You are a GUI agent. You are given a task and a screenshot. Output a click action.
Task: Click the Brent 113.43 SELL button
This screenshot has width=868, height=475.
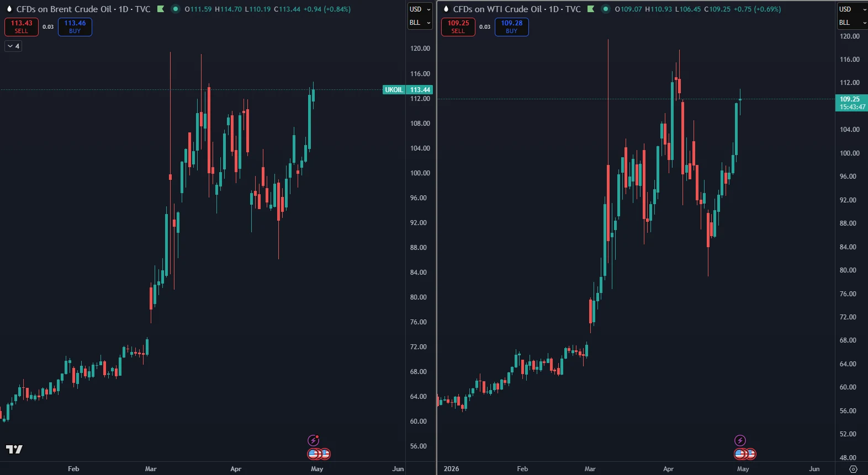point(22,26)
